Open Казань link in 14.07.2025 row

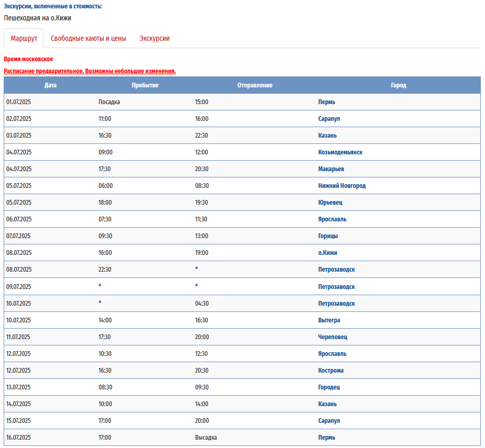tap(328, 404)
